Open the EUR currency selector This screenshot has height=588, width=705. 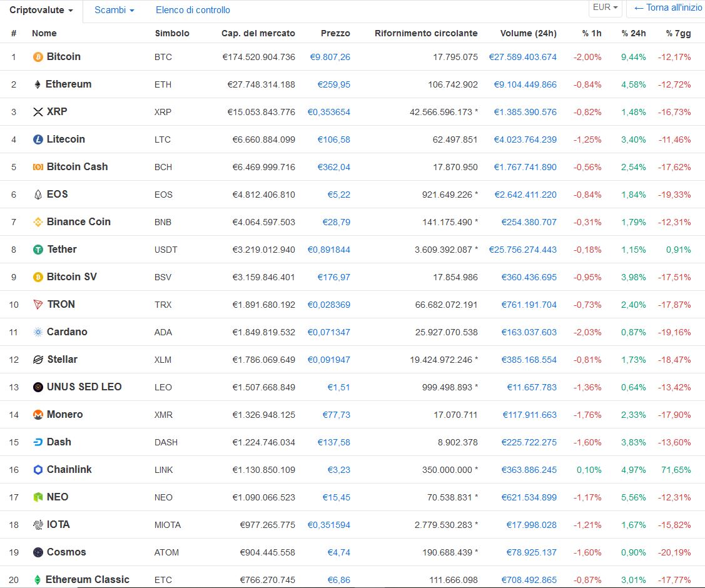pyautogui.click(x=605, y=8)
